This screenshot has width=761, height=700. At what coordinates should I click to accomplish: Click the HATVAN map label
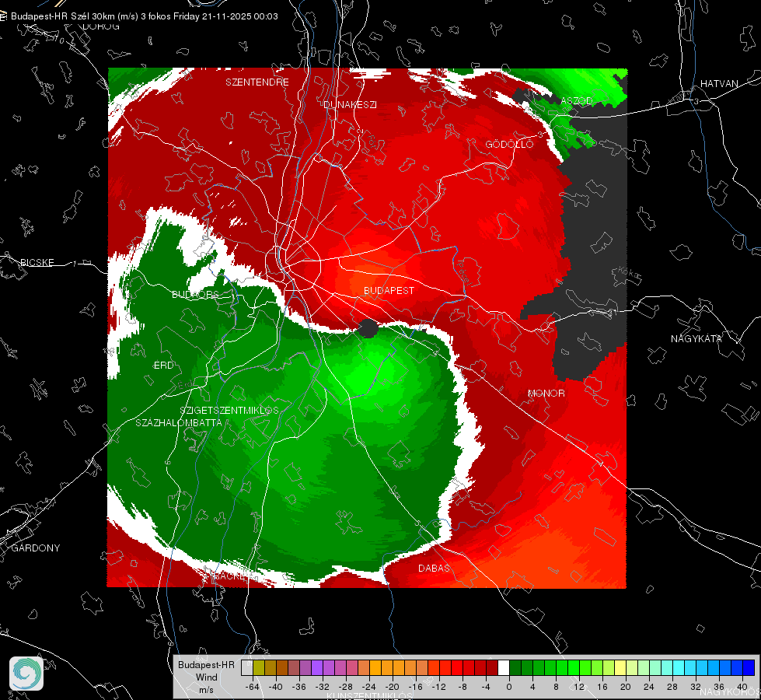pyautogui.click(x=719, y=83)
